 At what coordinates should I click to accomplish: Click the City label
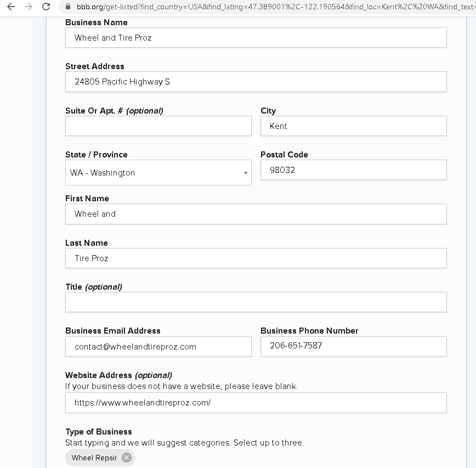[268, 111]
